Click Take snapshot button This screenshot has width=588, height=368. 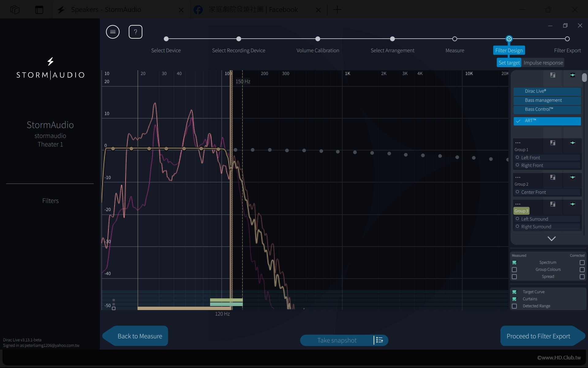[337, 340]
